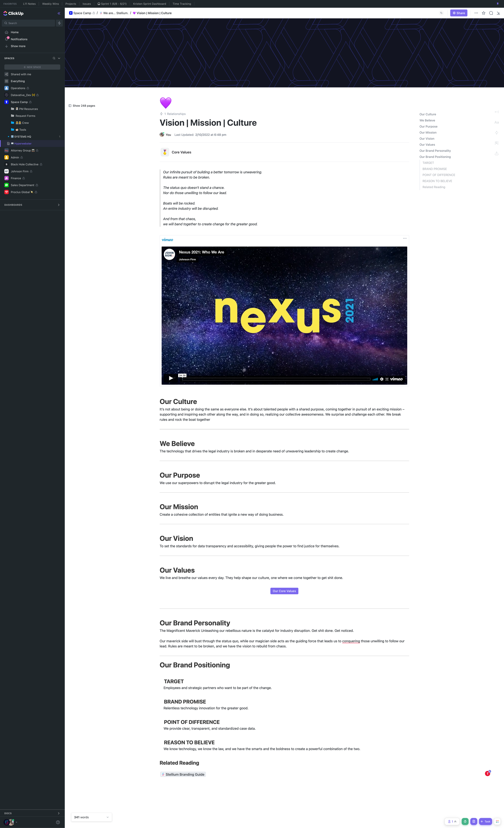Toggle fullscreen on the Nexus video
The width and height of the screenshot is (504, 828).
click(x=387, y=379)
